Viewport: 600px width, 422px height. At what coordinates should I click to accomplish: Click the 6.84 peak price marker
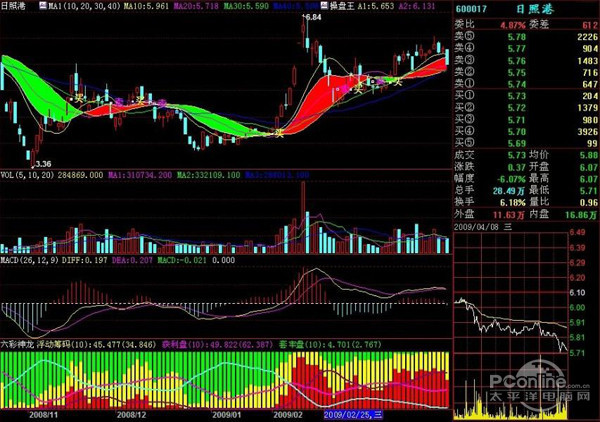313,18
